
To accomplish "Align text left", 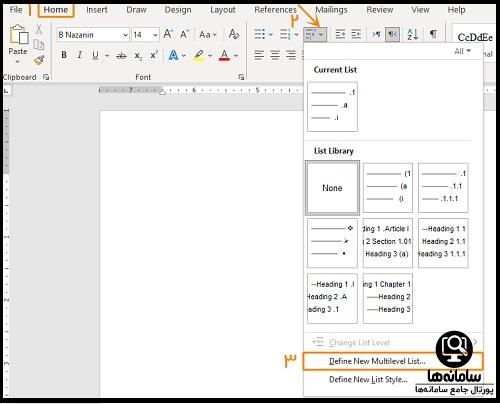I will pos(259,55).
